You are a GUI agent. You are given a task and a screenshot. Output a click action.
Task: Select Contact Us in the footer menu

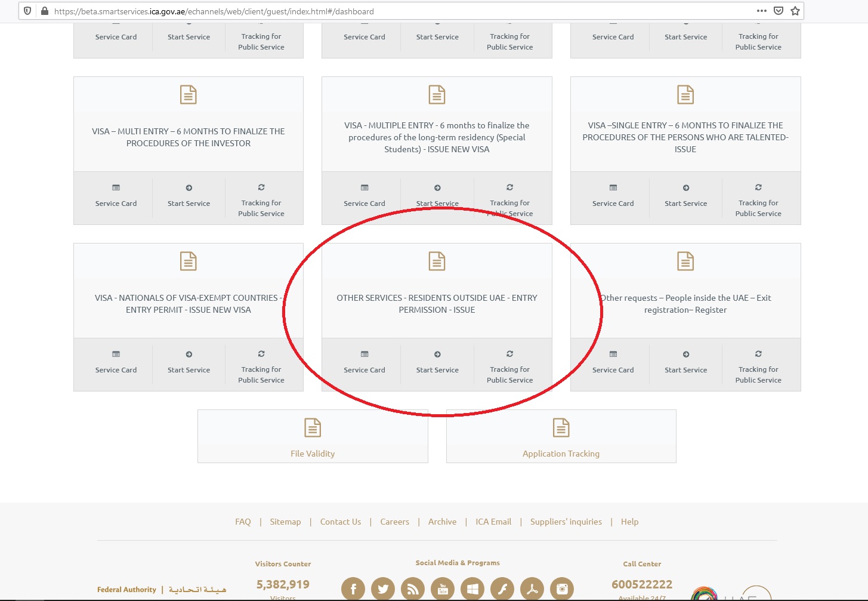click(340, 521)
